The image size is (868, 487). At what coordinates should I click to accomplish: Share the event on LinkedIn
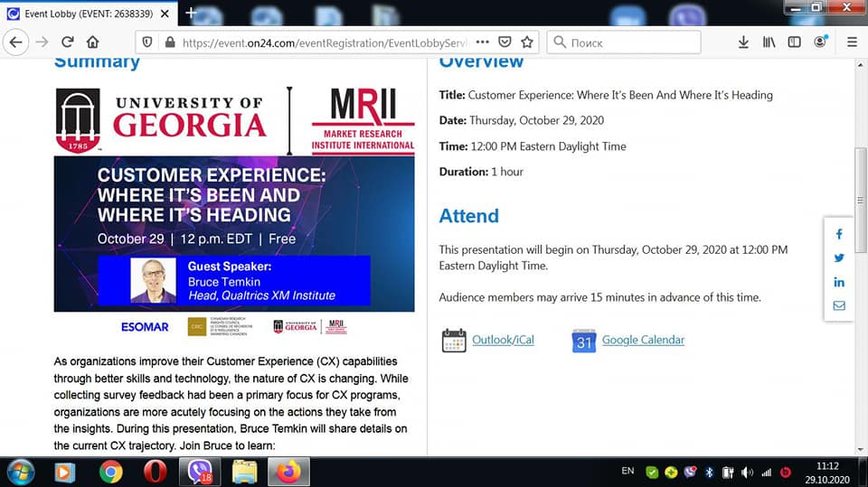[x=839, y=282]
